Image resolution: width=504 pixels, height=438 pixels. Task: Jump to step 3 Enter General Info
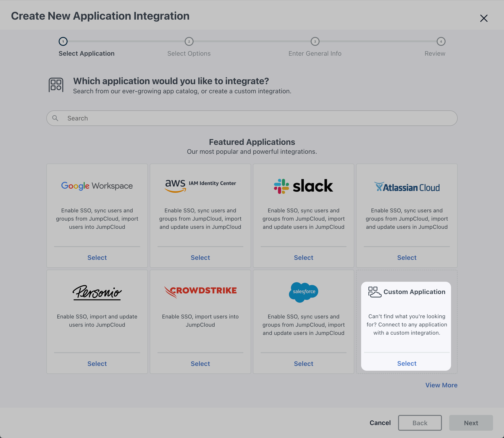point(315,42)
